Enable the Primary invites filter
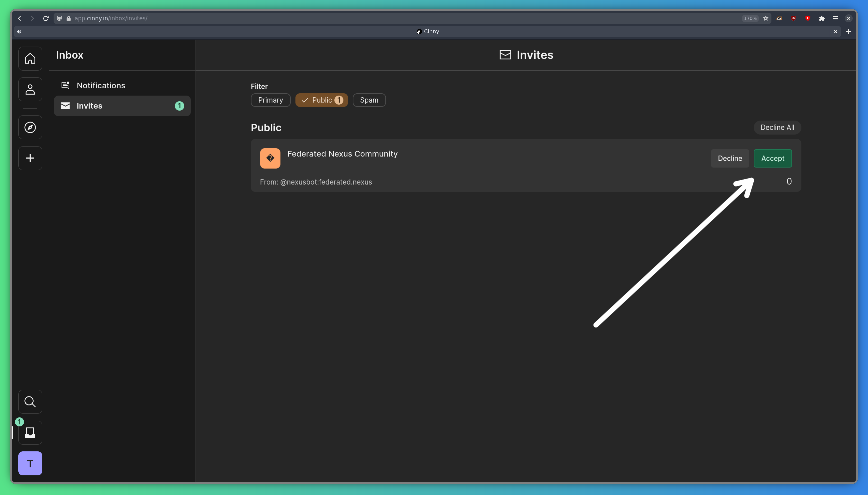868x495 pixels. point(270,100)
